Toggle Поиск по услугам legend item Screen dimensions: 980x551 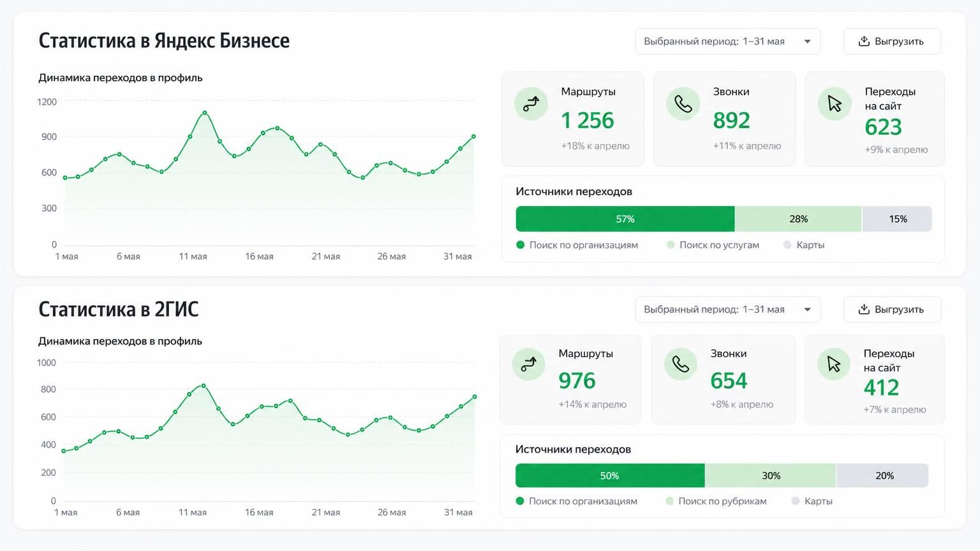coord(713,245)
